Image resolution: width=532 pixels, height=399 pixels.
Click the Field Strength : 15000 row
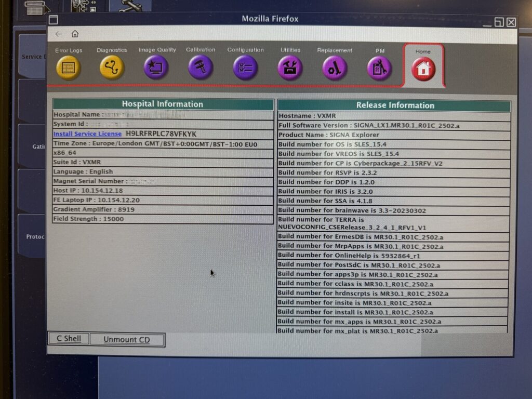tap(163, 219)
